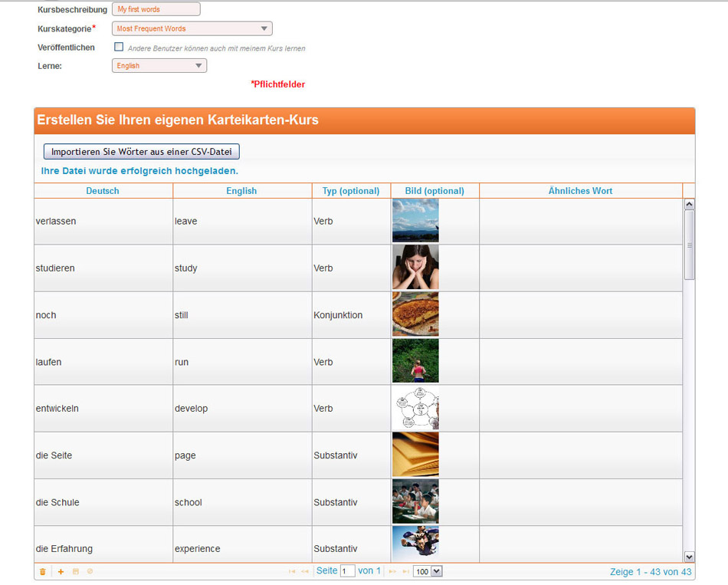The image size is (728, 585).
Task: Go to previous page using pager arrow
Action: [x=305, y=572]
